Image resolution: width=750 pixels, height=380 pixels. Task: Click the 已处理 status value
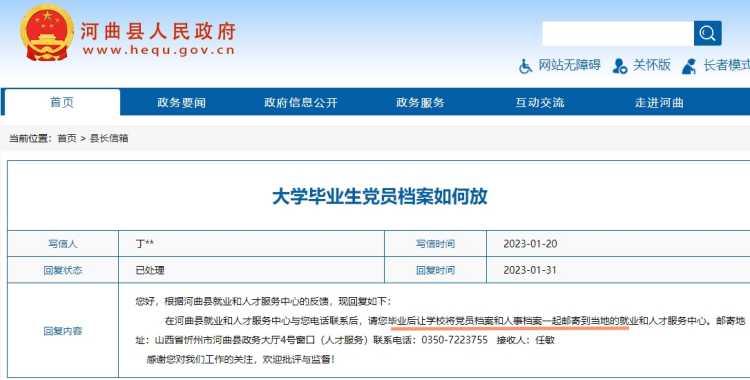pos(150,270)
